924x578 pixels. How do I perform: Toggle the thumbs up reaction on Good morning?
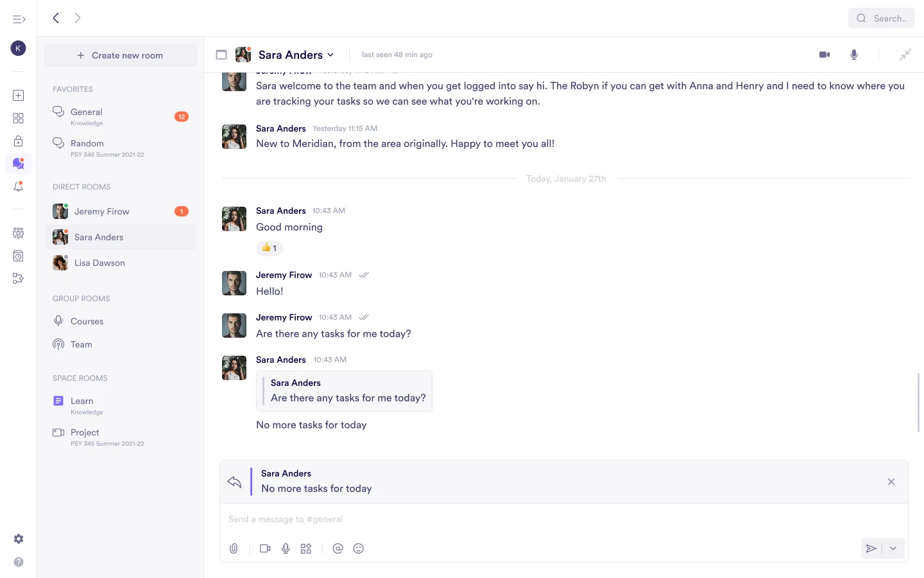[x=269, y=248]
